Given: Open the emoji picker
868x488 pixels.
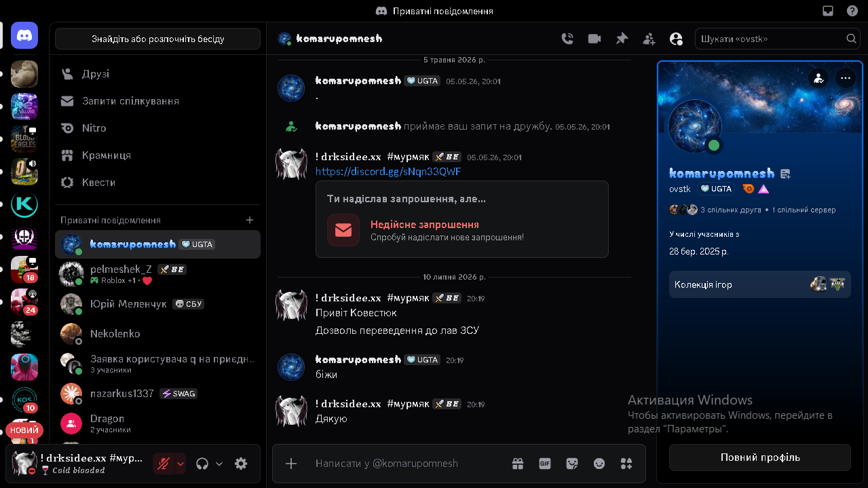Looking at the screenshot, I should [599, 464].
